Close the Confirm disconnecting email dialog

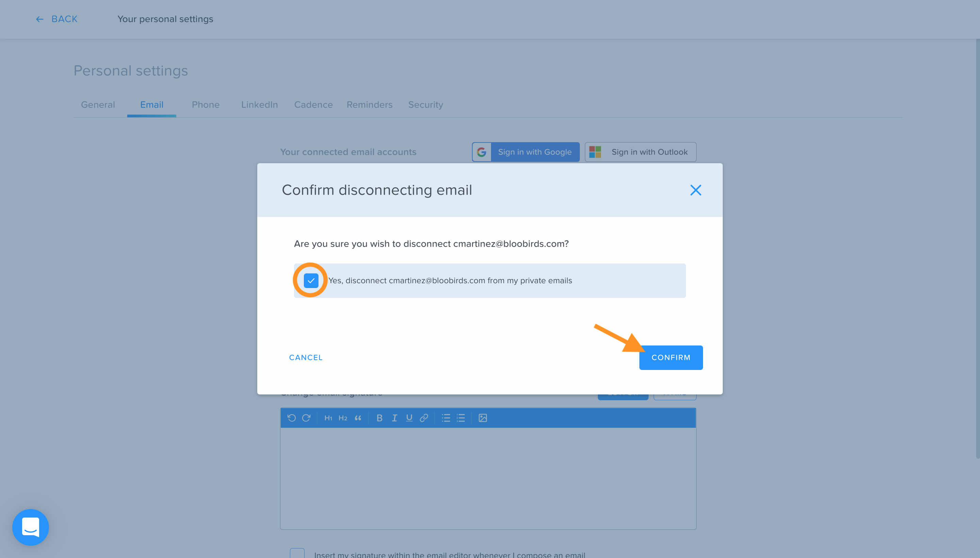coord(696,190)
